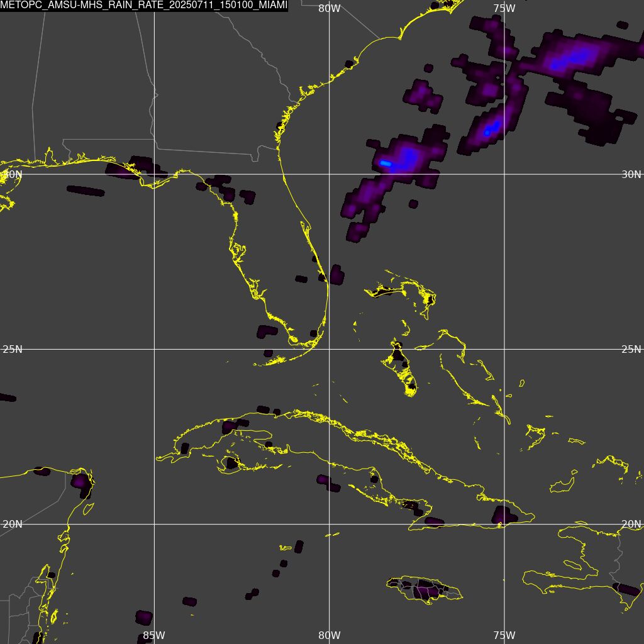This screenshot has height=644, width=644.
Task: Click the top "80W" longitude label
Action: pyautogui.click(x=330, y=8)
